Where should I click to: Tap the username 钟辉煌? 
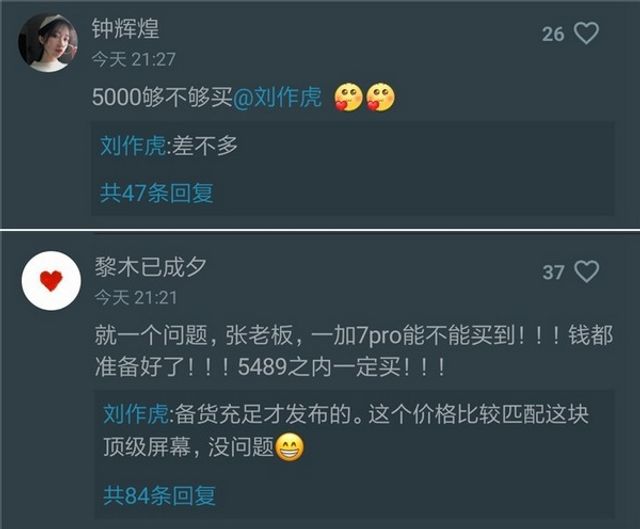pyautogui.click(x=125, y=28)
